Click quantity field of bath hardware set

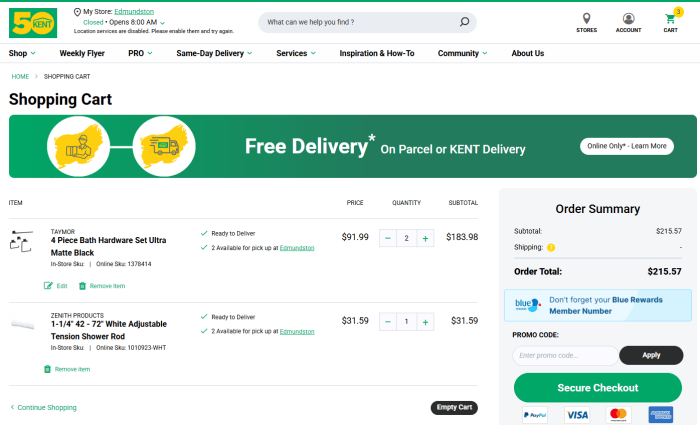coord(406,238)
